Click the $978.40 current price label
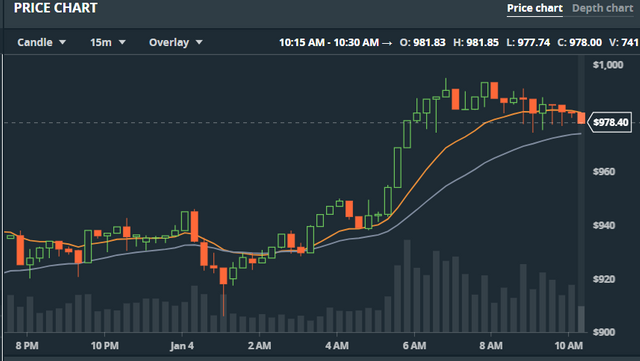The height and width of the screenshot is (361, 640). tap(610, 122)
